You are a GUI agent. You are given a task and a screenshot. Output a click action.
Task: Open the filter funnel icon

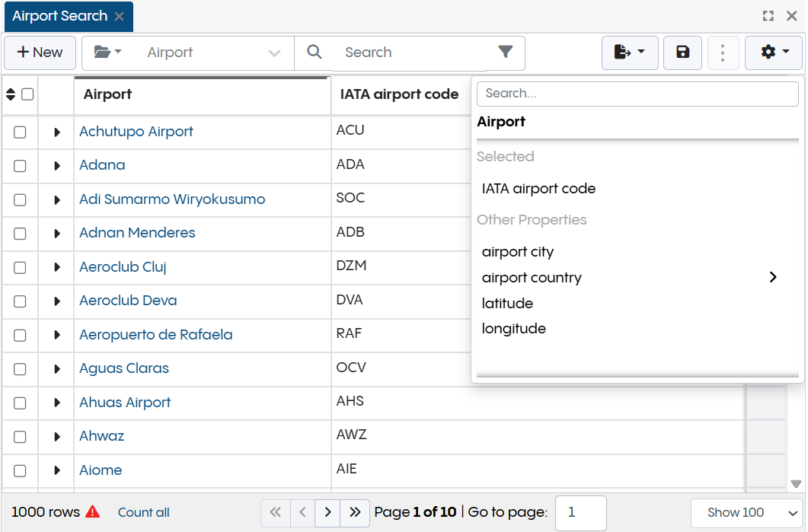pyautogui.click(x=505, y=53)
